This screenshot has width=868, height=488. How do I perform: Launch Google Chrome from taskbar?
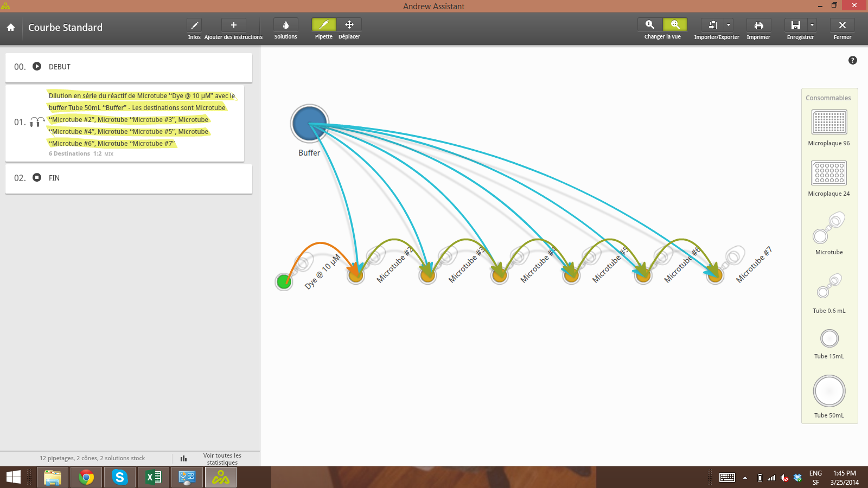86,477
